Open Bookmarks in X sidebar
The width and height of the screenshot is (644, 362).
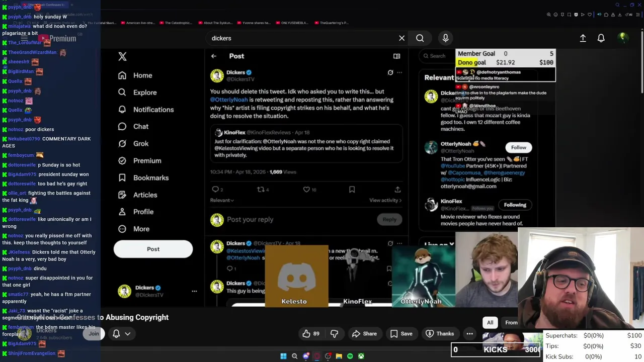click(143, 178)
